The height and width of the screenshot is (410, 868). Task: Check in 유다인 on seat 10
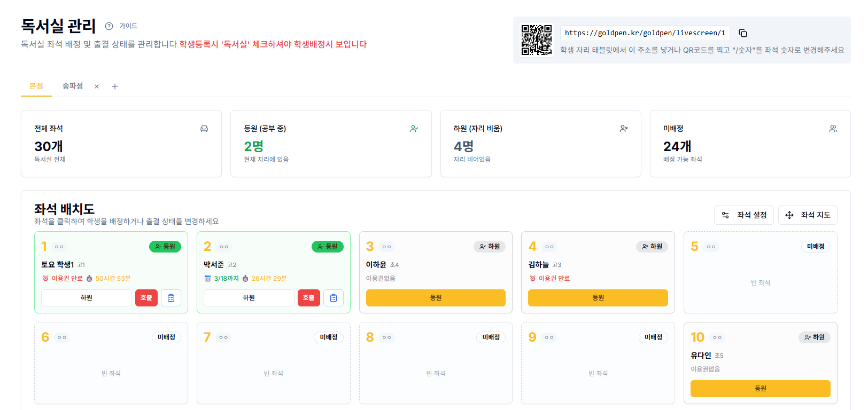[760, 389]
